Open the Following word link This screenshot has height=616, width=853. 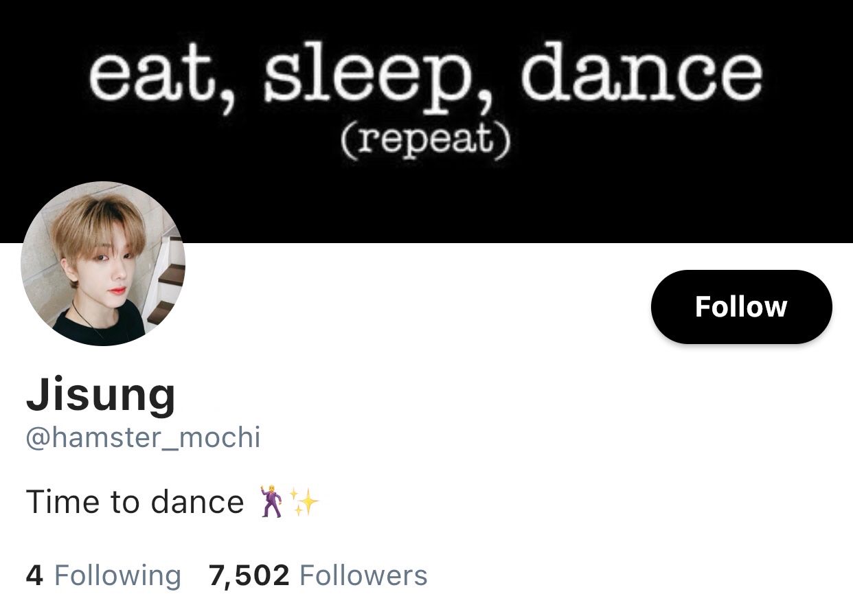pos(117,575)
